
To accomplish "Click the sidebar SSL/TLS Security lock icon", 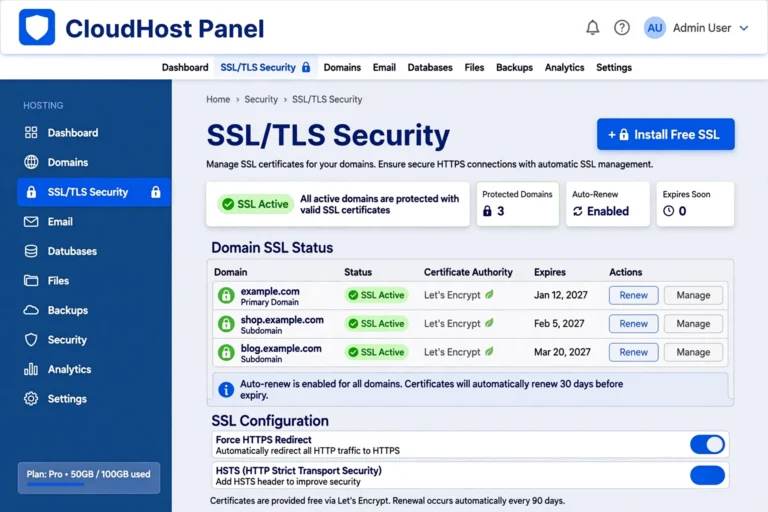I will pyautogui.click(x=31, y=192).
